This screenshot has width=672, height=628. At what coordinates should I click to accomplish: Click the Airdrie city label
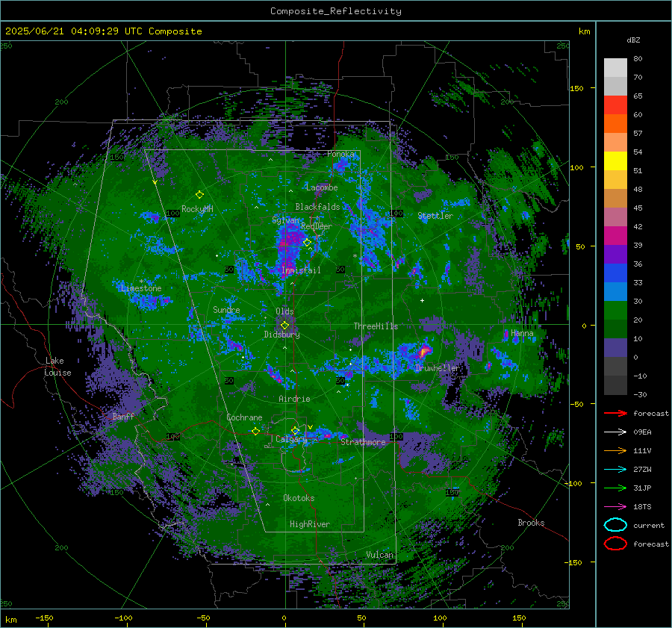pos(294,399)
